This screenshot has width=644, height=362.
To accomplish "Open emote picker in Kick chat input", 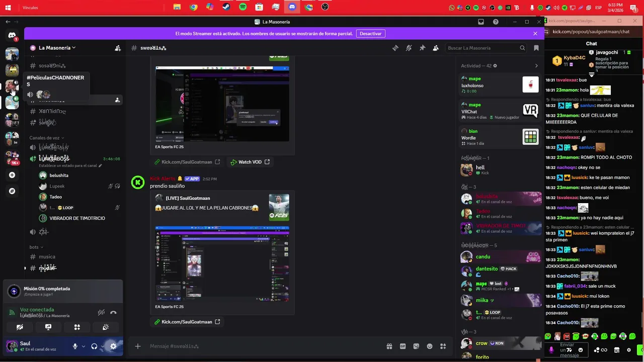I will 581,350.
